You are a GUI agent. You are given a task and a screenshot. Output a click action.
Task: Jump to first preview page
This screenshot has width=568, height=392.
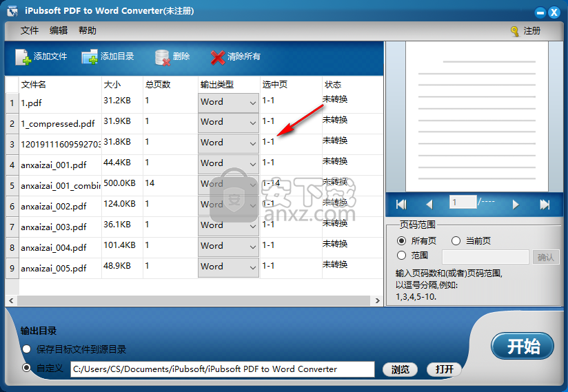(401, 205)
